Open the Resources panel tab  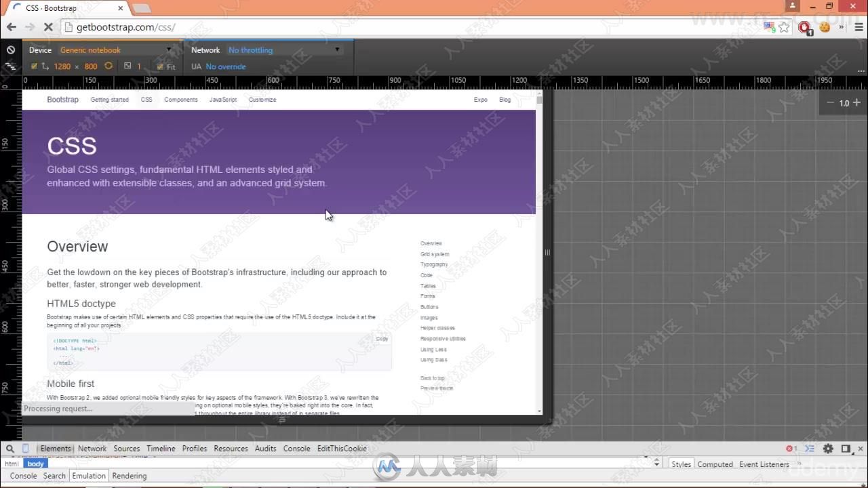click(x=231, y=449)
